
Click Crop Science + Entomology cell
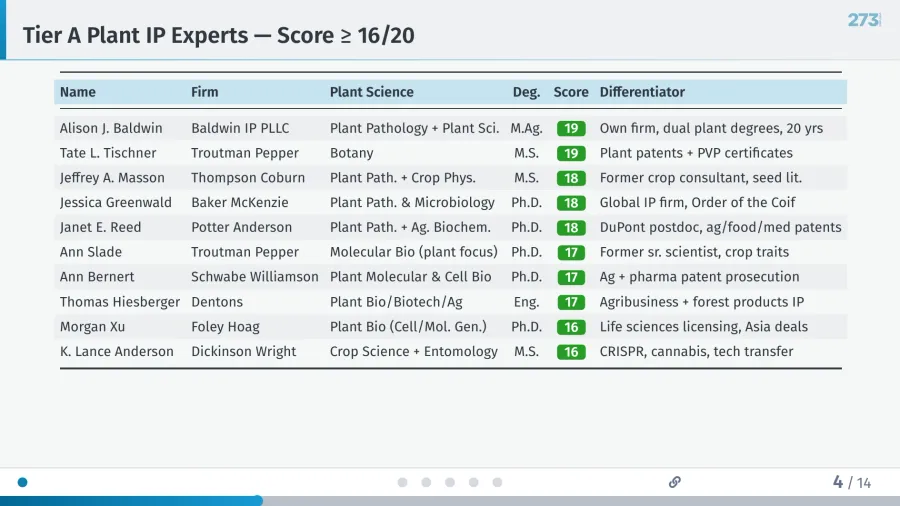(414, 351)
